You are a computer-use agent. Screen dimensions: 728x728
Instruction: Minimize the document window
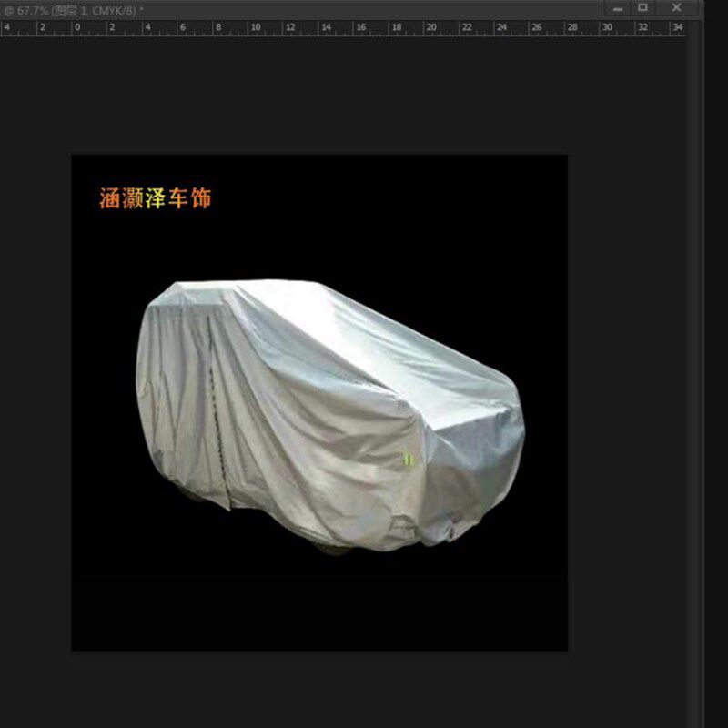point(618,8)
